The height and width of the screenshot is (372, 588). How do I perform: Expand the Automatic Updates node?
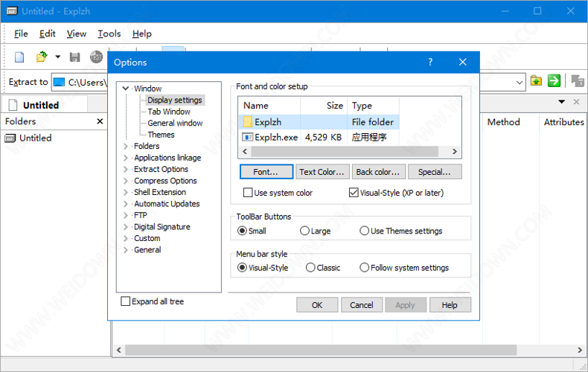point(126,204)
